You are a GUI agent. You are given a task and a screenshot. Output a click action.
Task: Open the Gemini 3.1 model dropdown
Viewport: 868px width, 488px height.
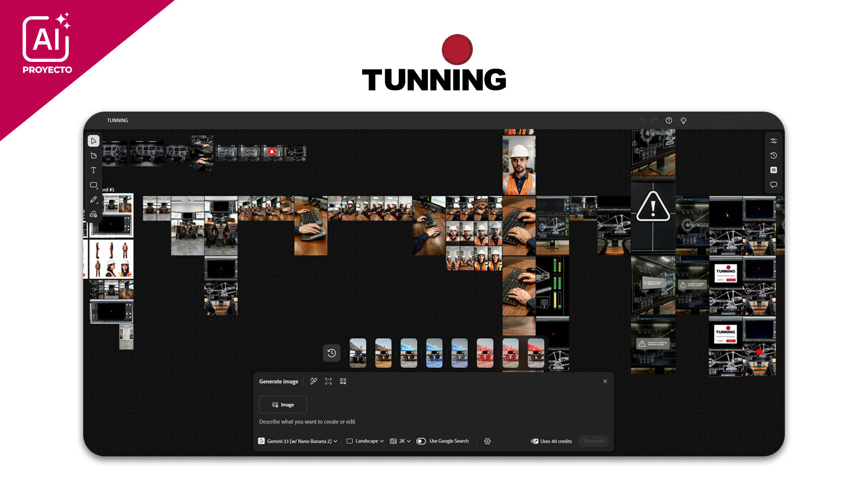pos(298,441)
